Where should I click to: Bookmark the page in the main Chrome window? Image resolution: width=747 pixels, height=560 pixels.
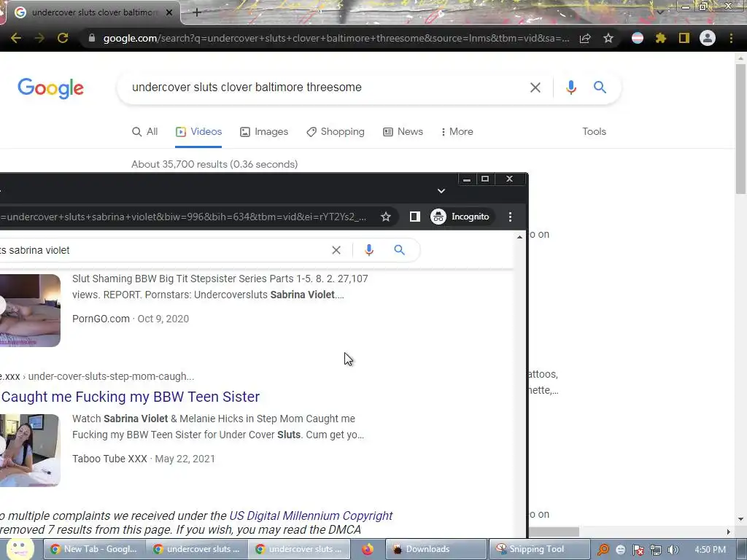click(x=608, y=38)
